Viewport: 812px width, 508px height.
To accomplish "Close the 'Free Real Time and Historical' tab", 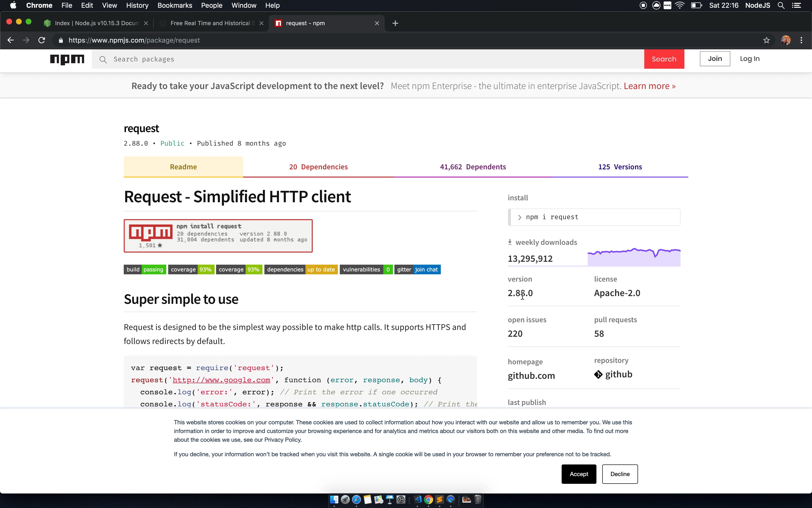I will [x=261, y=23].
